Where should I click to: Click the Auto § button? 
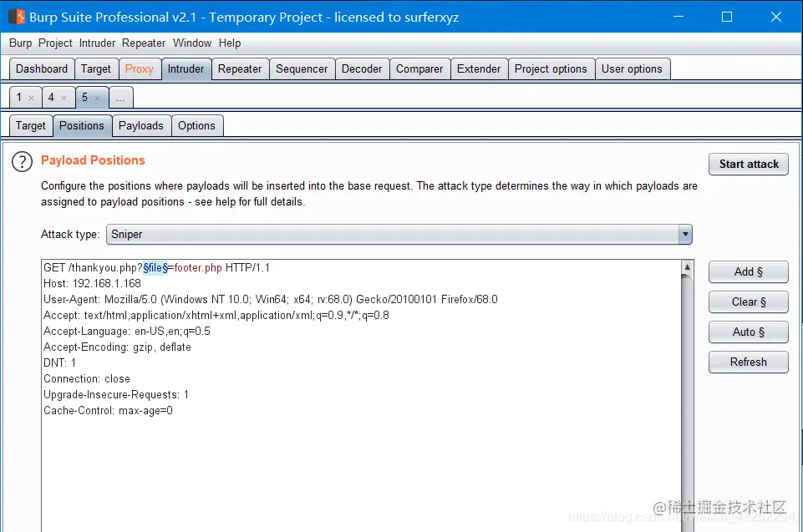(748, 332)
